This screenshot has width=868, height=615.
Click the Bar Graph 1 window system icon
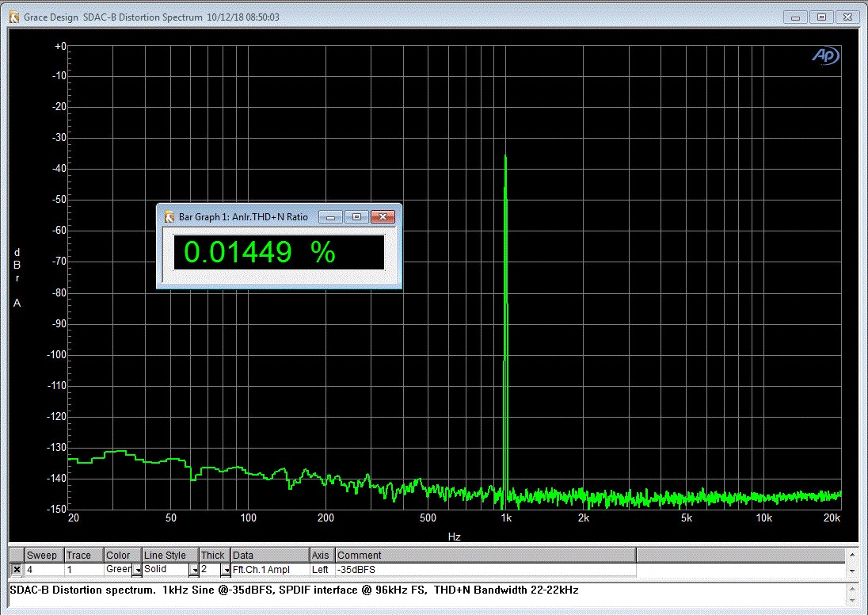click(169, 216)
